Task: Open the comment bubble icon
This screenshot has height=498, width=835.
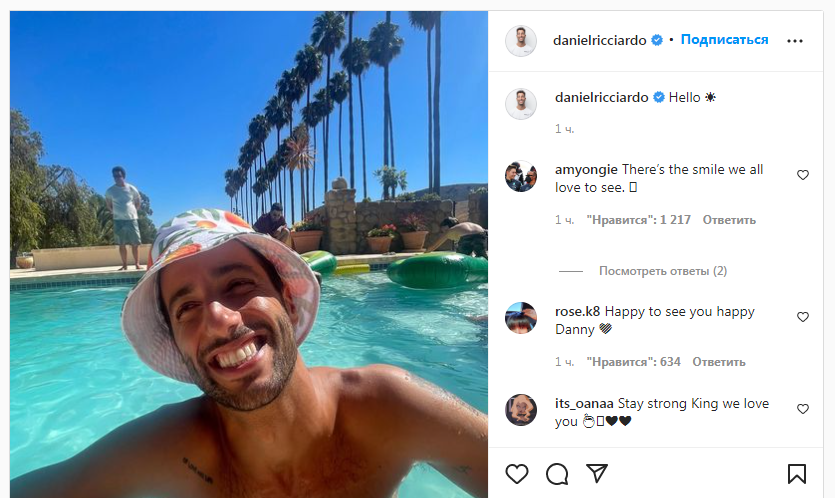Action: point(557,473)
